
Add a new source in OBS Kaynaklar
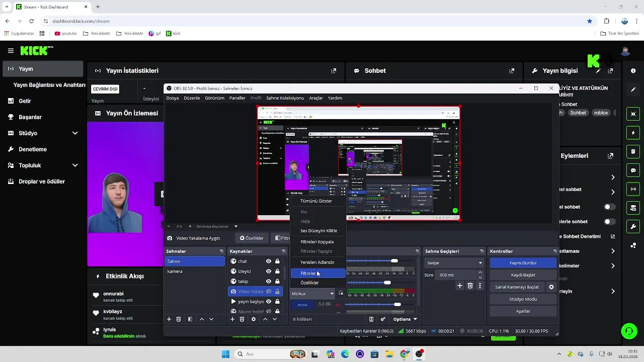pos(232,319)
